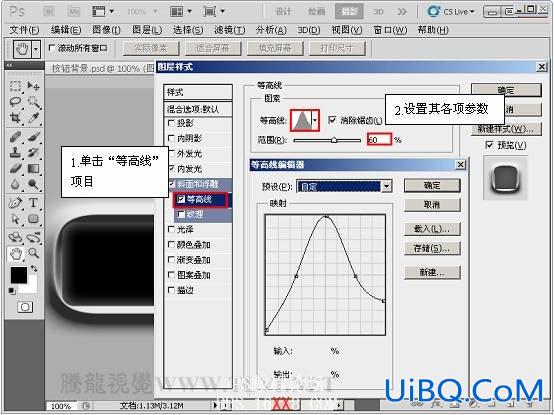Select the Type tool

pos(34,203)
